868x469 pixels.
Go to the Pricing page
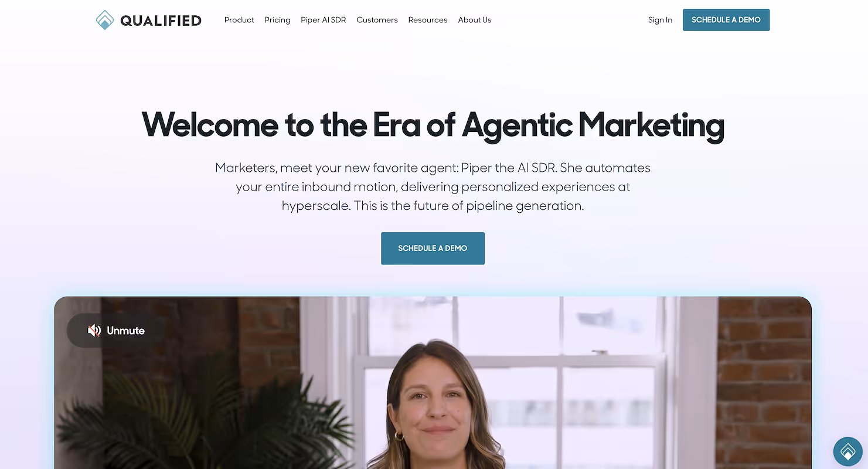coord(277,20)
